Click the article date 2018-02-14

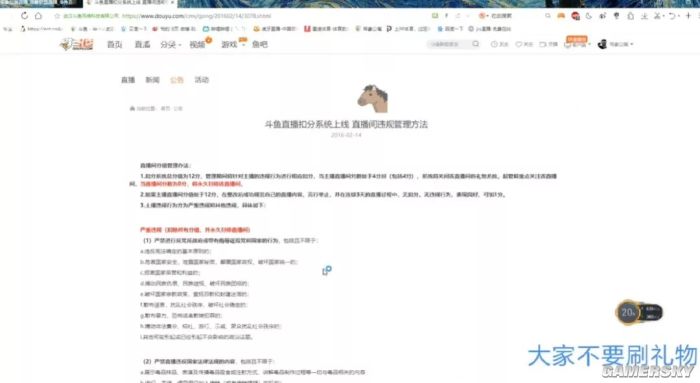coord(346,135)
